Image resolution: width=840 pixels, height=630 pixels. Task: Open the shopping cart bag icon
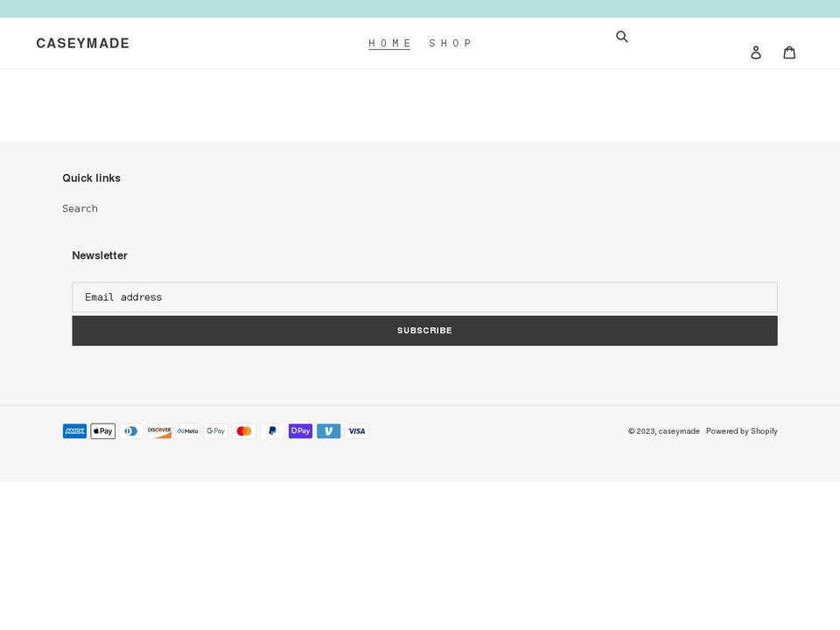(x=789, y=52)
